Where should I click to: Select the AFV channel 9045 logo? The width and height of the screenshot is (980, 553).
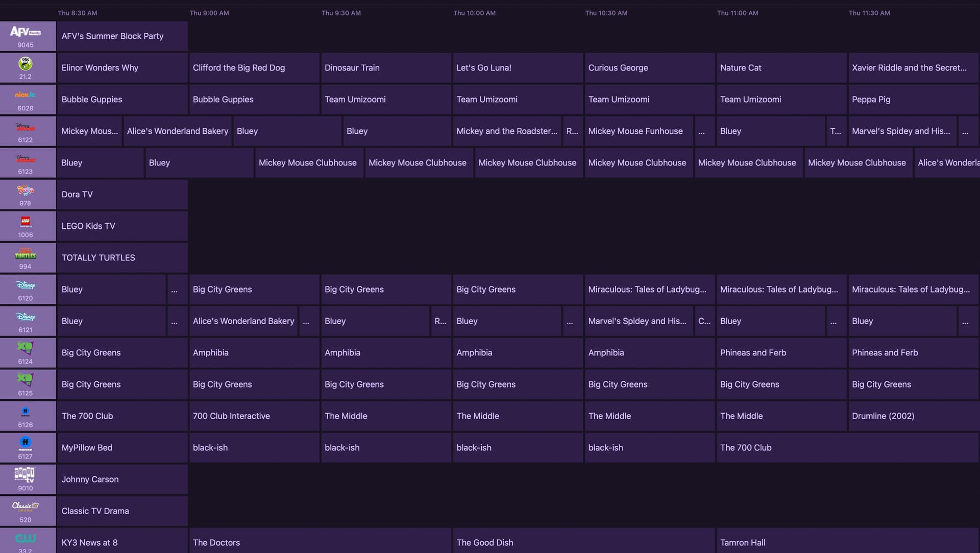click(x=26, y=32)
